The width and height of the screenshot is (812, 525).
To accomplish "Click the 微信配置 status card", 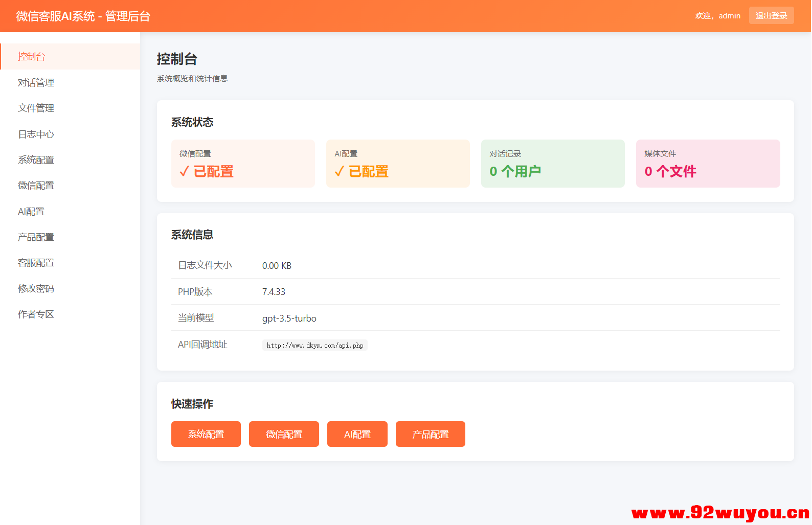I will pyautogui.click(x=243, y=164).
